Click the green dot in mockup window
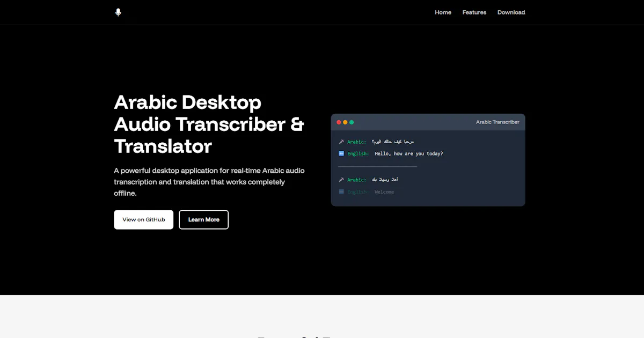Viewport: 644px width, 338px height. click(x=352, y=122)
